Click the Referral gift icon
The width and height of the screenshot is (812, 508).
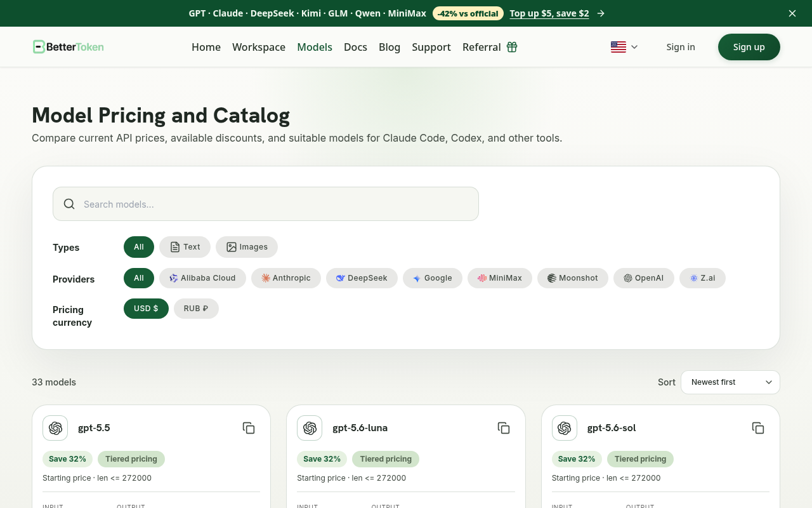(x=512, y=47)
